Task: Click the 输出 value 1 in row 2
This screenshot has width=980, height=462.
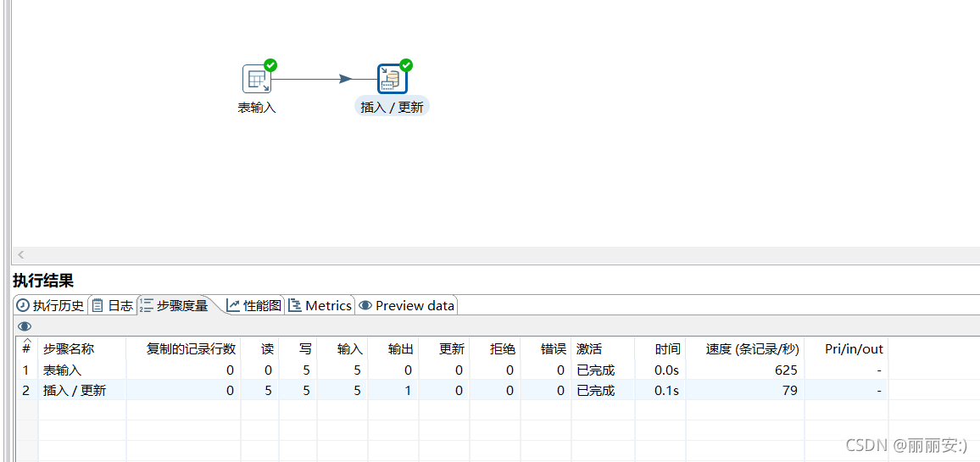Action: 409,391
